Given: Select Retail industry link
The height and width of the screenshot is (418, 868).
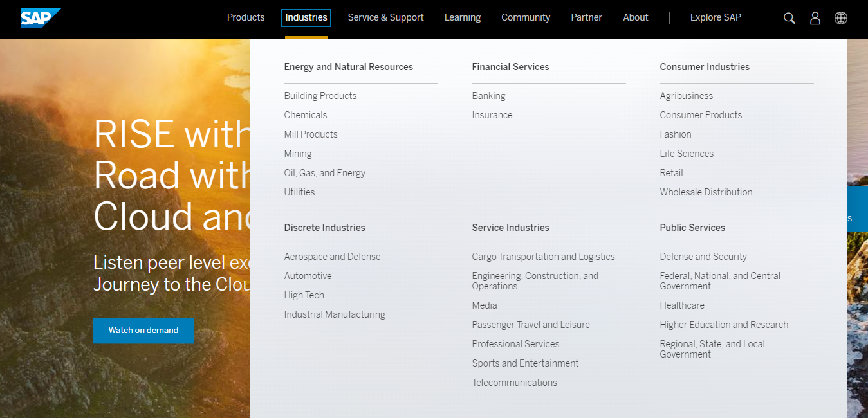Looking at the screenshot, I should point(671,173).
